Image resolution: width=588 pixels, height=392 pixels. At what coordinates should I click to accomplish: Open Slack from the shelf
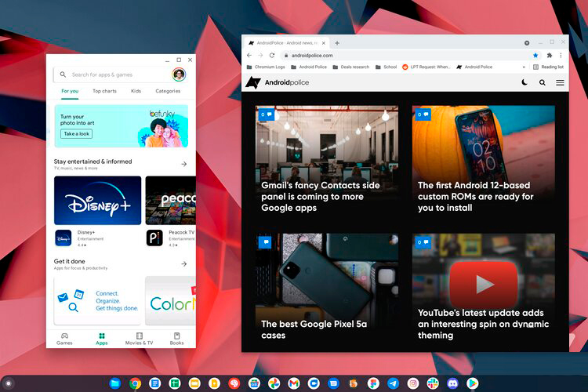[433, 383]
